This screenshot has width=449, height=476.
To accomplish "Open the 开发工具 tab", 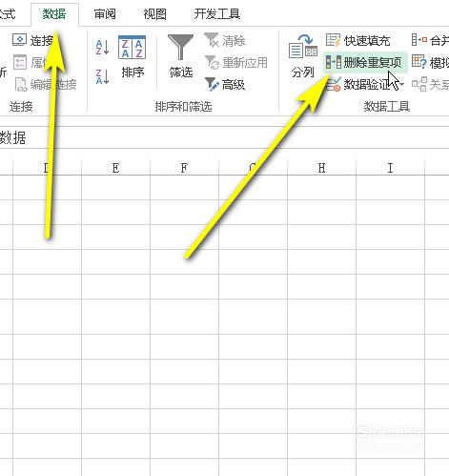I will (217, 14).
